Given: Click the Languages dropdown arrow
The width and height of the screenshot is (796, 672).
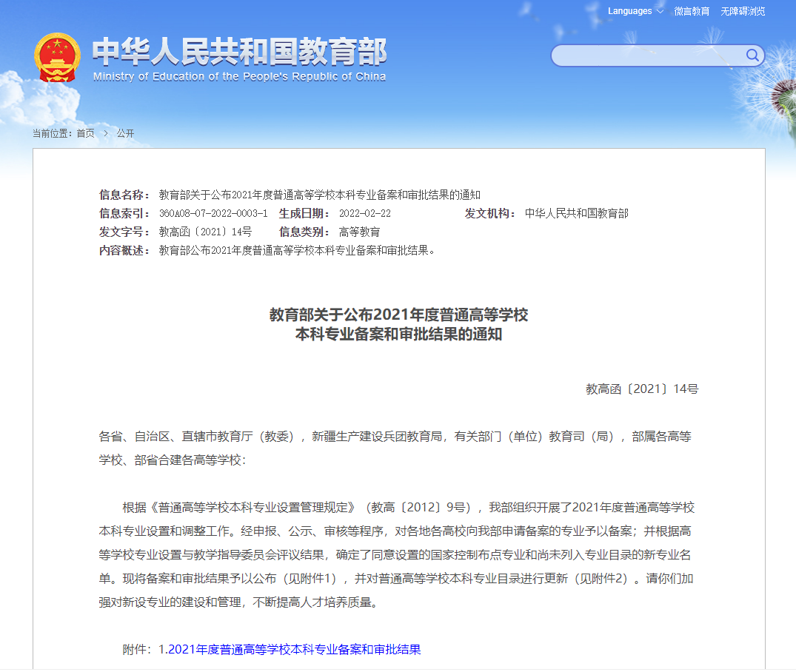Looking at the screenshot, I should click(x=660, y=11).
